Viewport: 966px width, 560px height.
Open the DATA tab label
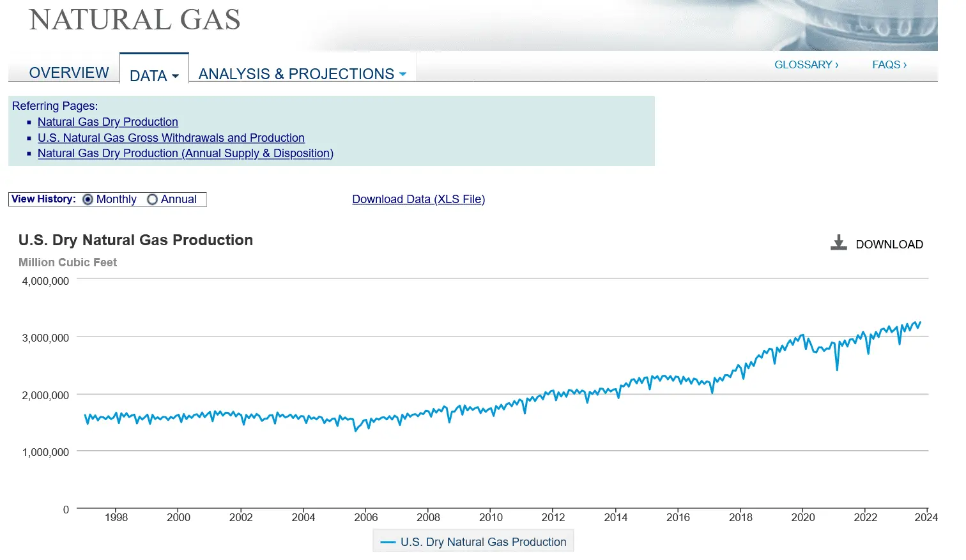tap(148, 76)
